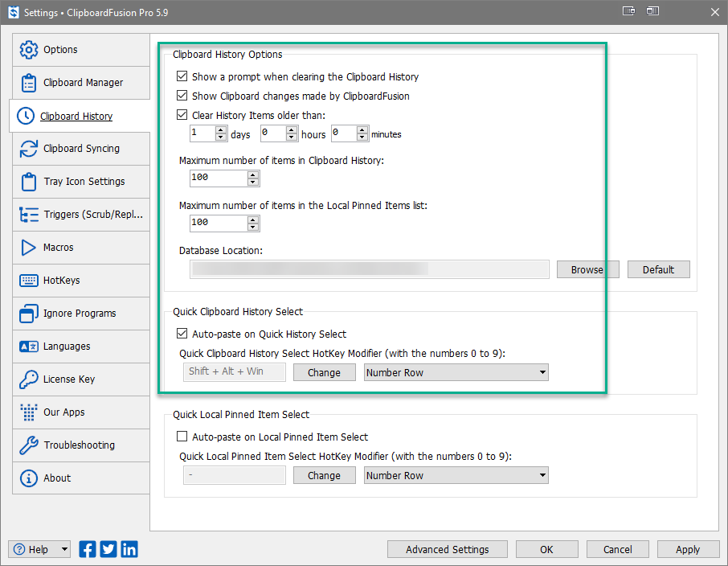Click the Cancel button

(x=617, y=550)
